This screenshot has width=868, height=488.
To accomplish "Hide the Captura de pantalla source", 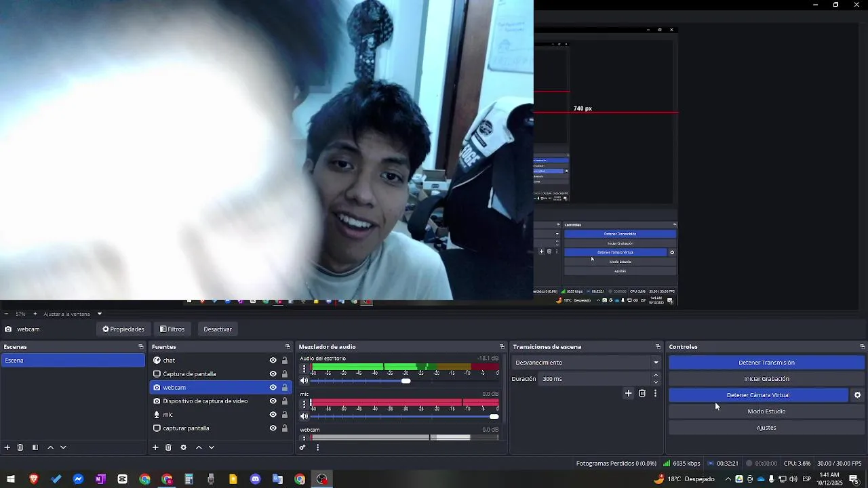I will (273, 374).
